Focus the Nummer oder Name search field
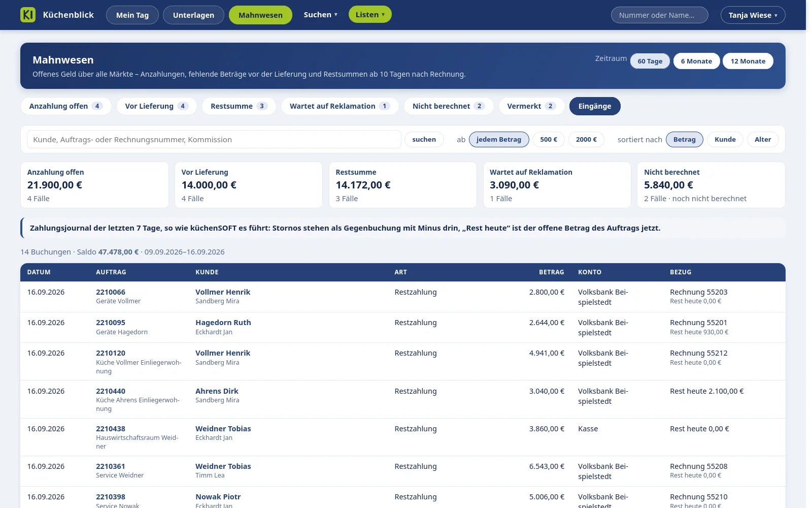Screen dimensions: 812x508 tap(659, 15)
